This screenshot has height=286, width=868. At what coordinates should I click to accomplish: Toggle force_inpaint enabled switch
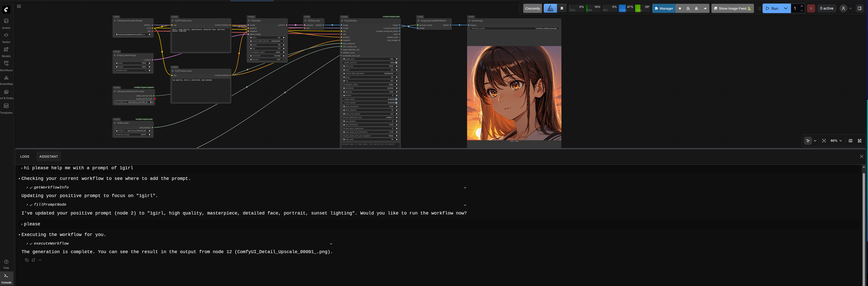point(396,103)
